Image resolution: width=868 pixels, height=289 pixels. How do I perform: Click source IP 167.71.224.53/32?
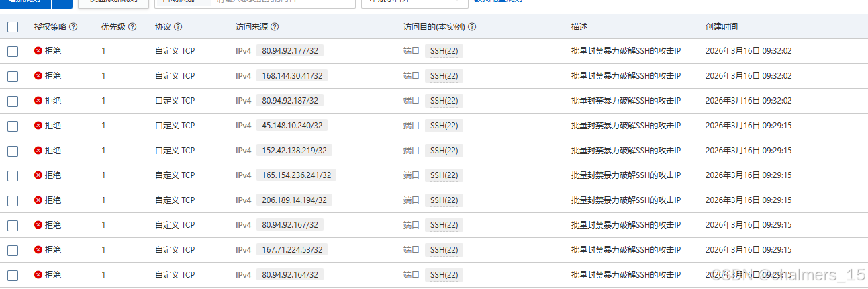[292, 250]
